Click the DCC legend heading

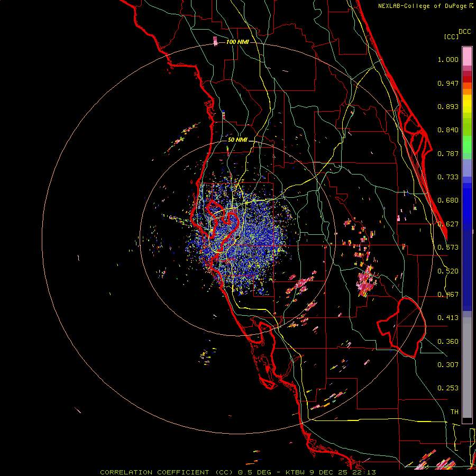pyautogui.click(x=465, y=32)
